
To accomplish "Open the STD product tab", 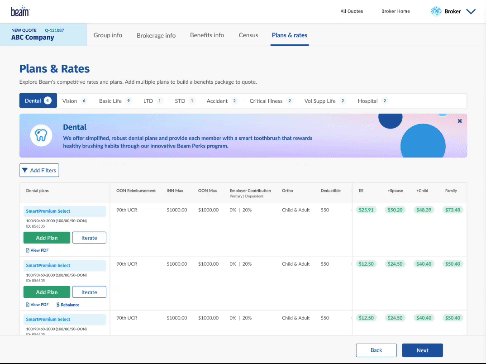I will click(185, 101).
